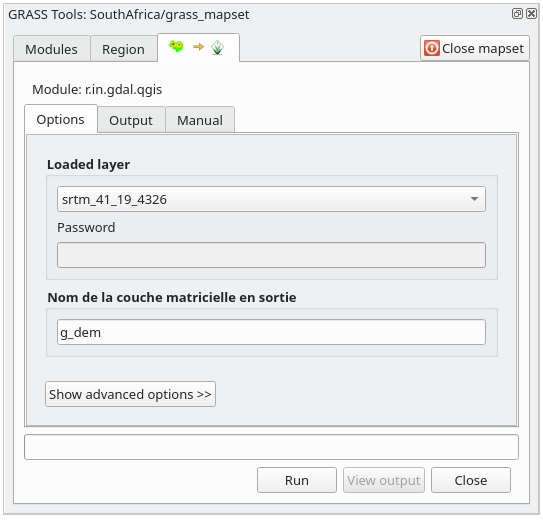
Task: Click the red power icon on Close mapset
Action: click(431, 48)
